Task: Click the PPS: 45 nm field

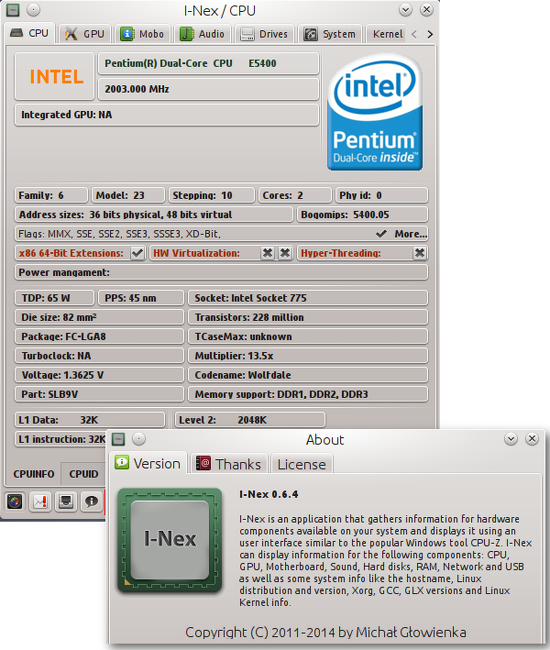Action: pos(141,298)
